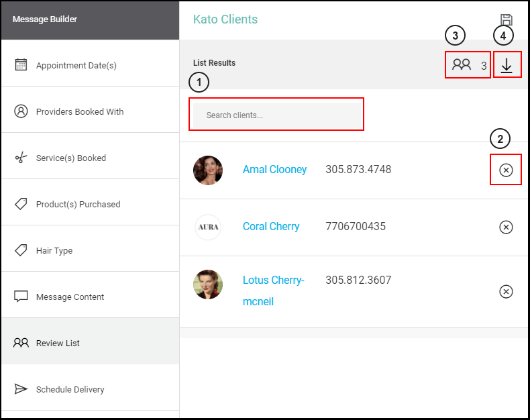Open Lotus Cherry-mcneil's profile link
Image resolution: width=530 pixels, height=420 pixels.
[x=274, y=291]
